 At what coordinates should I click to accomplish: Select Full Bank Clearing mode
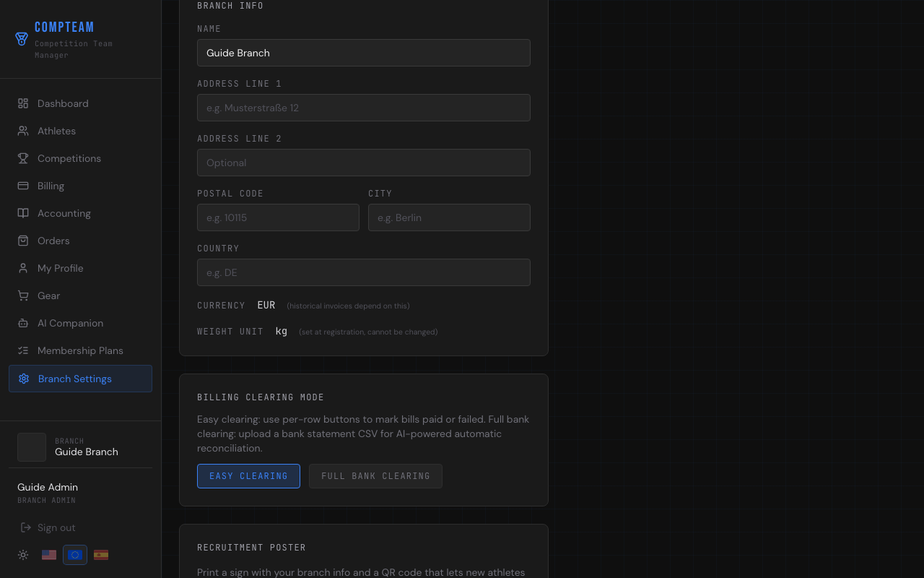[375, 476]
